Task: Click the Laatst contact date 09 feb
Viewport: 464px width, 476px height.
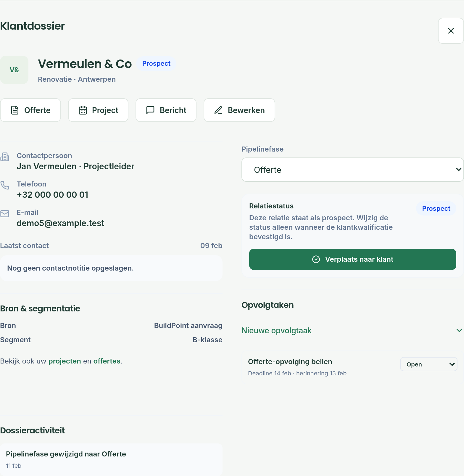Action: pos(211,246)
